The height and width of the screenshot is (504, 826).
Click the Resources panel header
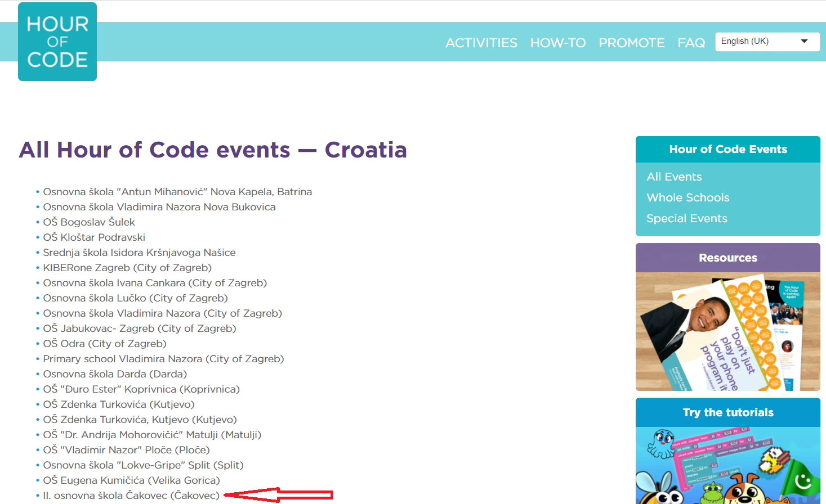point(728,258)
